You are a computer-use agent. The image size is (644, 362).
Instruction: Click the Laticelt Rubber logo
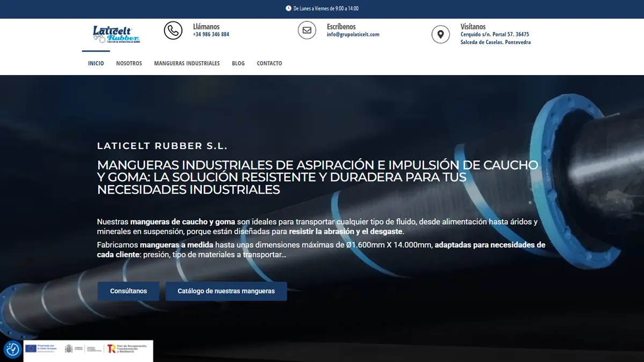116,34
